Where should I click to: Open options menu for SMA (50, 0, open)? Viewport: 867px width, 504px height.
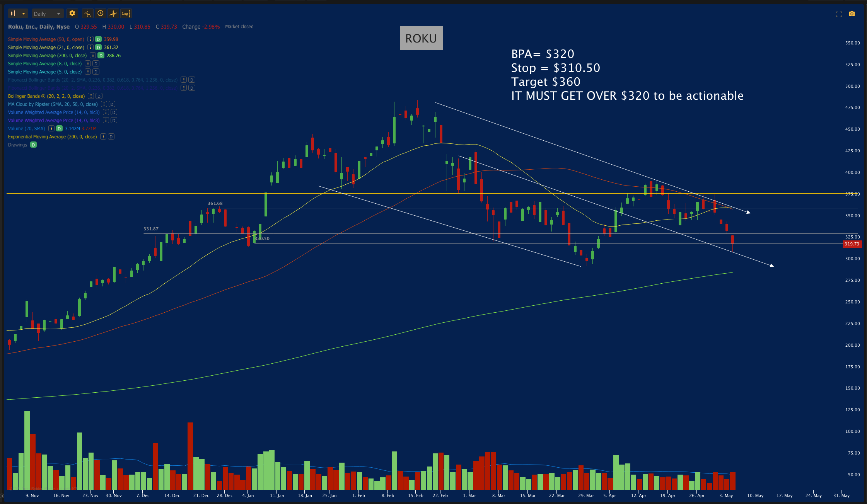click(90, 39)
